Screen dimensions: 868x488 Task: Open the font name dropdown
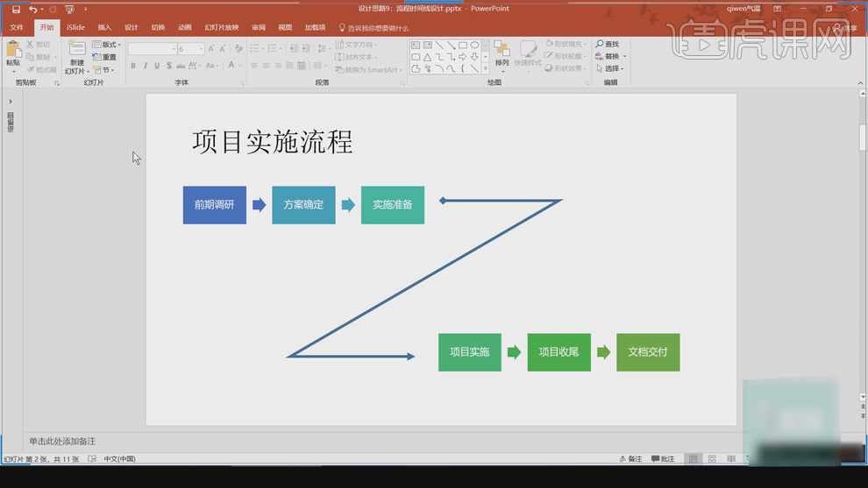tap(174, 49)
